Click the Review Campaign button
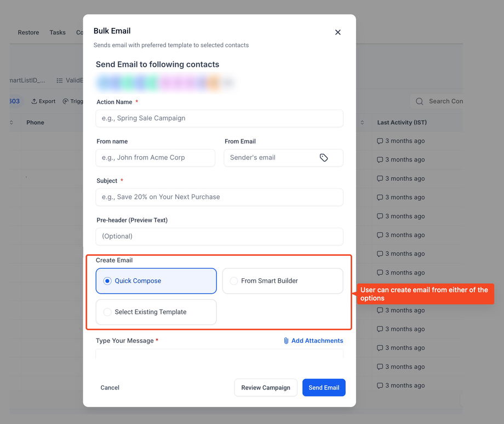Image resolution: width=504 pixels, height=424 pixels. [266, 388]
